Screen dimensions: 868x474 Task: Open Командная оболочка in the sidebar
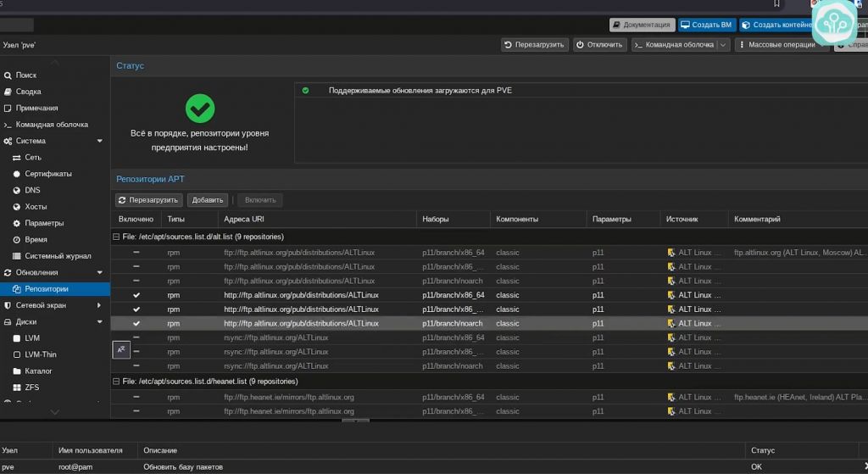tap(52, 125)
